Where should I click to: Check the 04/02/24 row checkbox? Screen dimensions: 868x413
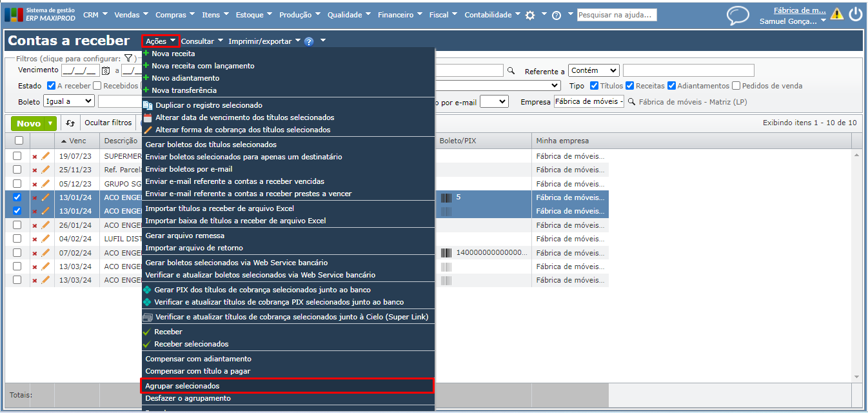pyautogui.click(x=17, y=239)
